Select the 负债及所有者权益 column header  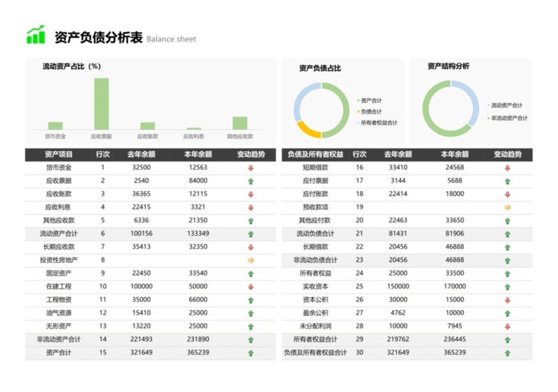[315, 155]
